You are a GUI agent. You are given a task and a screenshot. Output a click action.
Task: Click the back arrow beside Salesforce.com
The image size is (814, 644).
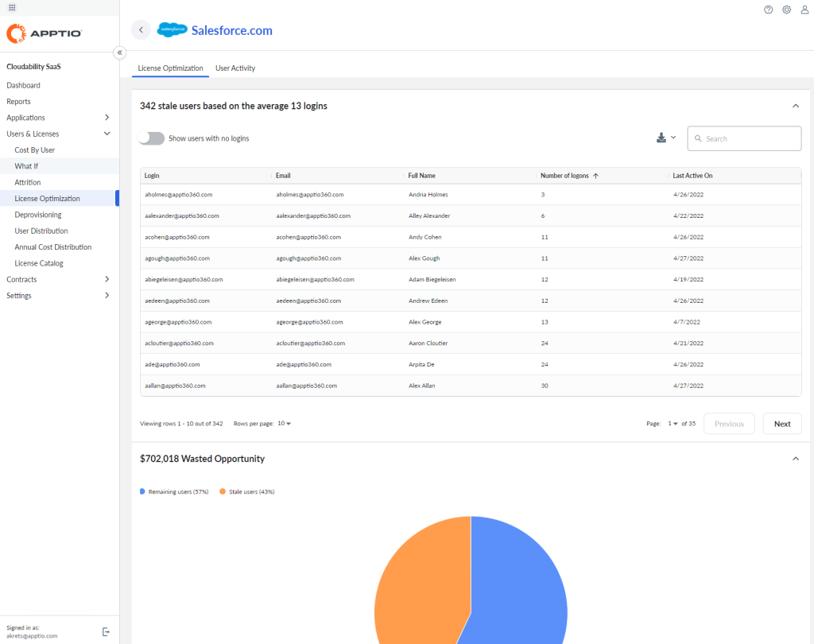coord(141,29)
